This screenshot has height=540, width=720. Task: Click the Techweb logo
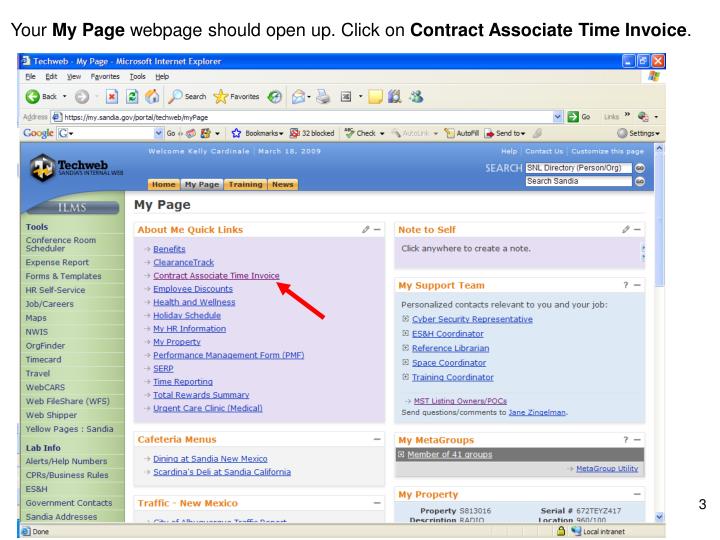(76, 168)
